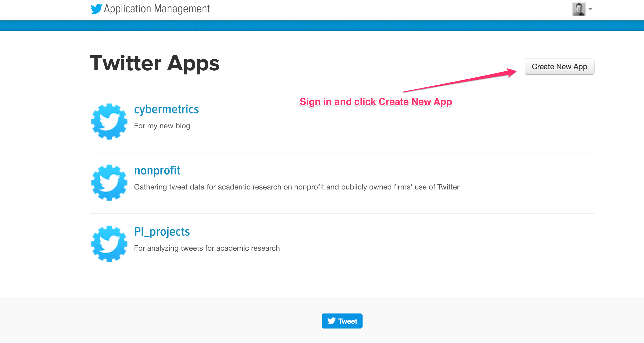Click the PI_projects gear bird icon
Image resolution: width=644 pixels, height=343 pixels.
(109, 244)
